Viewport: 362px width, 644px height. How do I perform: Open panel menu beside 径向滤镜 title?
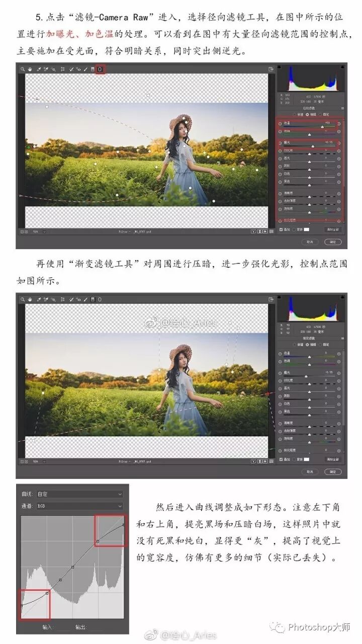(x=343, y=108)
